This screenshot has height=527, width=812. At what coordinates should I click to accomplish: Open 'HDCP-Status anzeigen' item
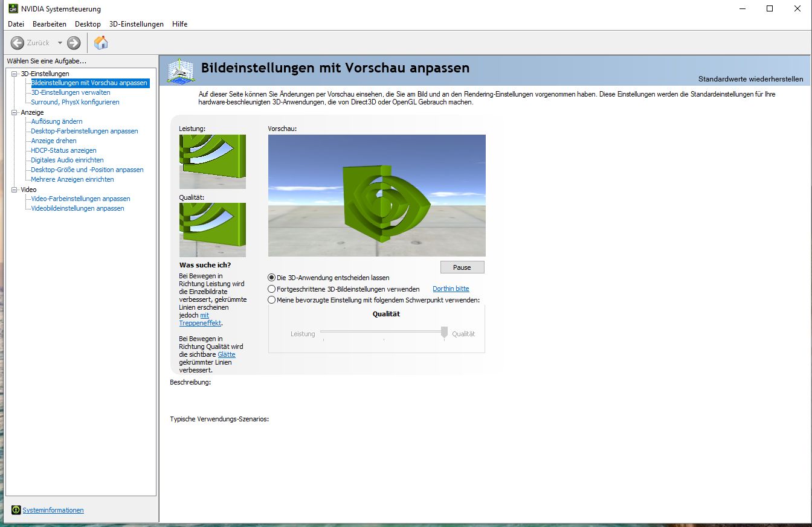click(x=63, y=150)
